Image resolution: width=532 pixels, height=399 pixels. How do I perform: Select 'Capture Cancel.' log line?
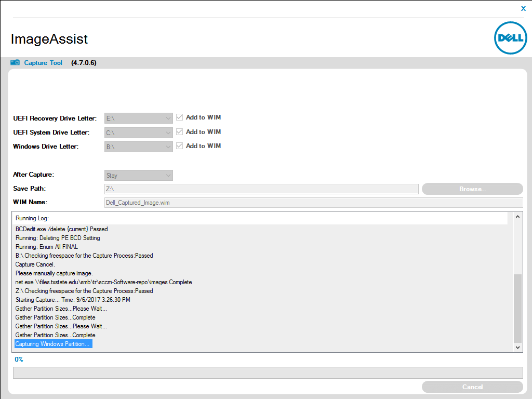click(x=35, y=264)
